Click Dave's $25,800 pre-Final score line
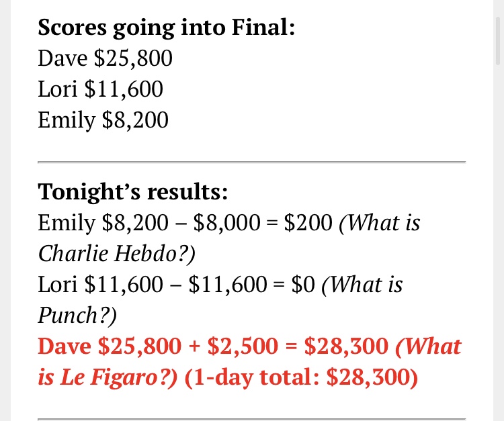Screen dimensions: 504x421 click(x=106, y=59)
